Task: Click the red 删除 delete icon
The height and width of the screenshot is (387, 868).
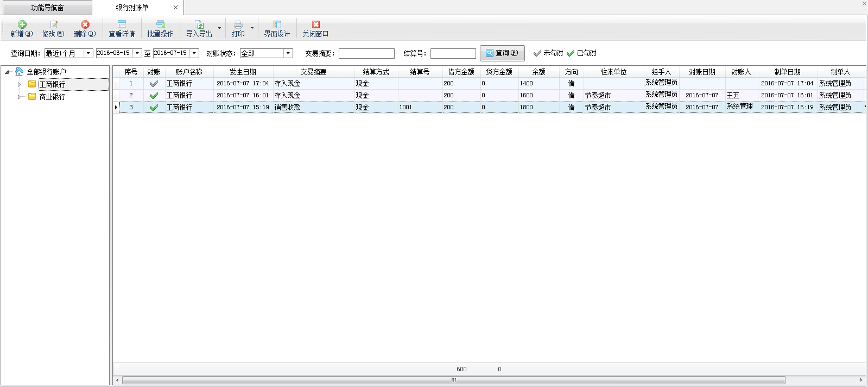Action: coord(85,25)
